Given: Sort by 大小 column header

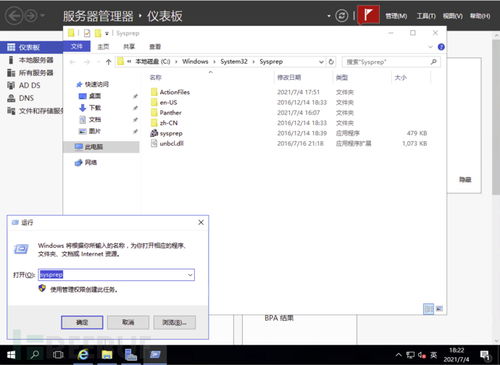Looking at the screenshot, I should point(400,77).
